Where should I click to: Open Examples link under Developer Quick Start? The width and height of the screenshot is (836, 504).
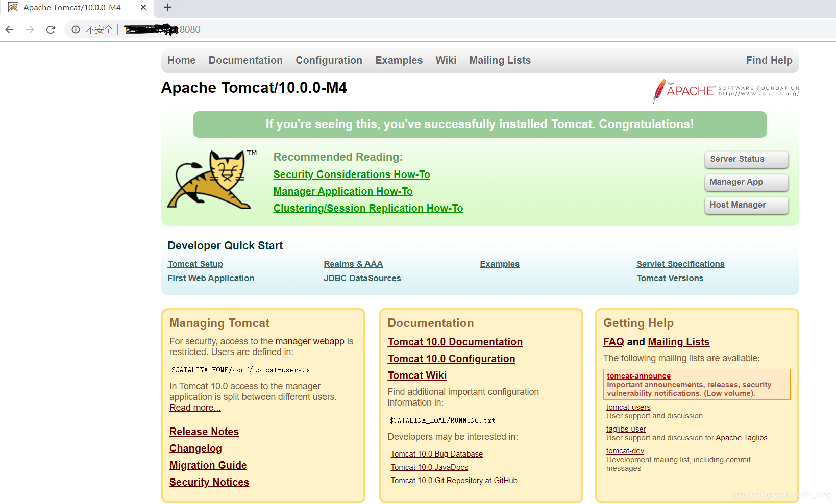[x=500, y=264]
